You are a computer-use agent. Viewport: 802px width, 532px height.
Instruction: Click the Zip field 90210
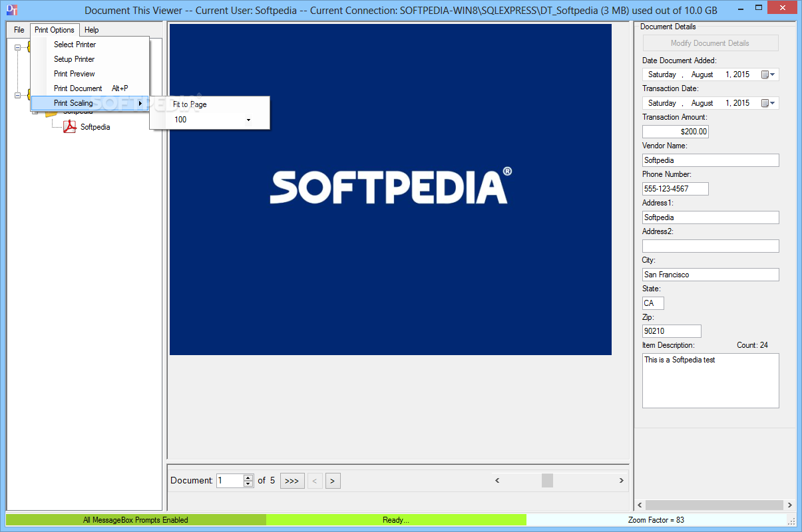pyautogui.click(x=672, y=331)
